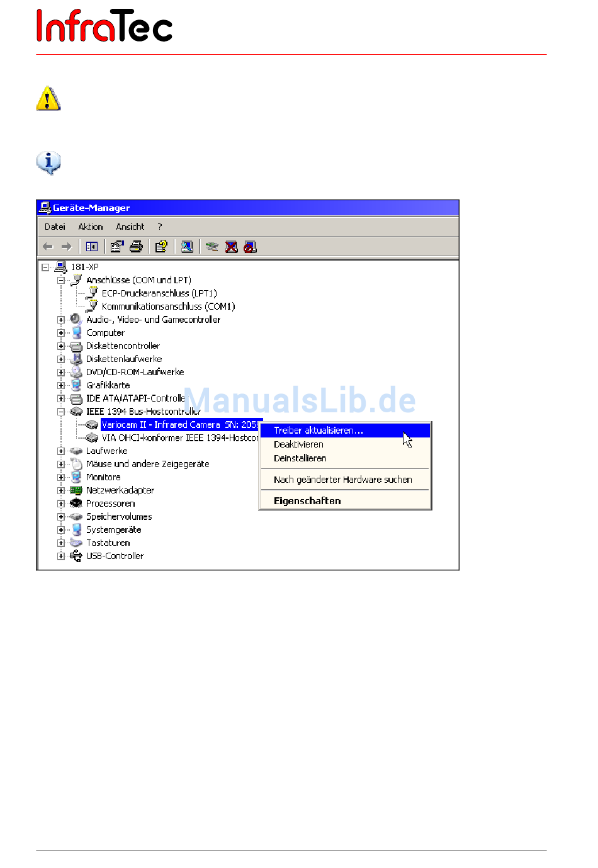Screen dimensions: 598x868
Task: Expand the Laufwerke node
Action: click(x=61, y=451)
